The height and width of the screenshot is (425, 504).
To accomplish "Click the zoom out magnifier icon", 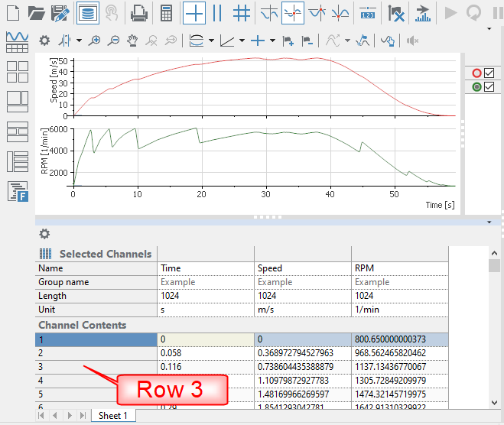I will click(113, 41).
